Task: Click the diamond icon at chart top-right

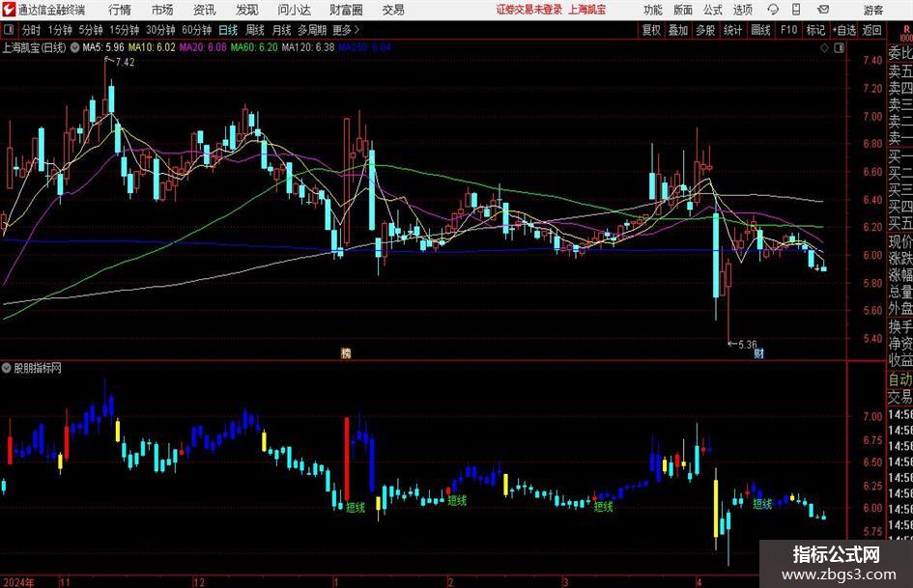Action: click(x=824, y=48)
